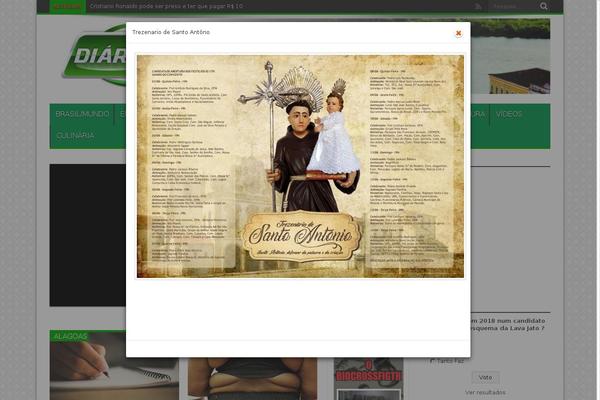Click the RSS feed icon in top bar
600x400 pixels.
coord(478,6)
